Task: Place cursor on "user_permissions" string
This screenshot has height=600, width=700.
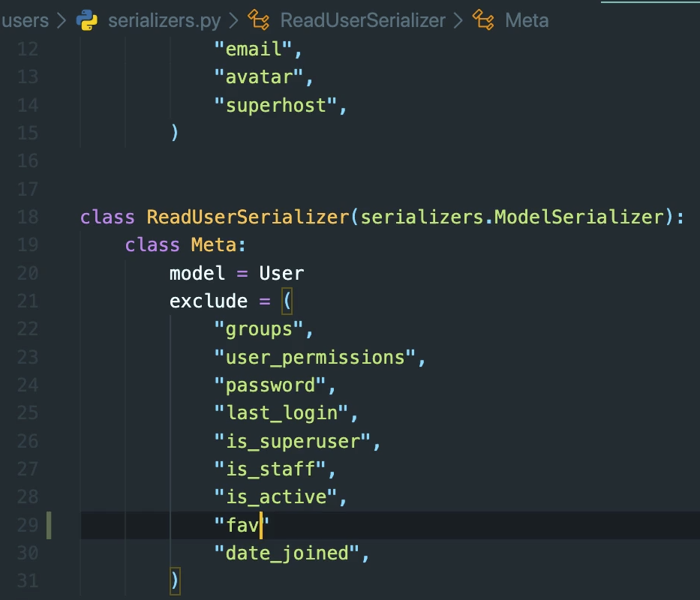Action: [x=314, y=358]
